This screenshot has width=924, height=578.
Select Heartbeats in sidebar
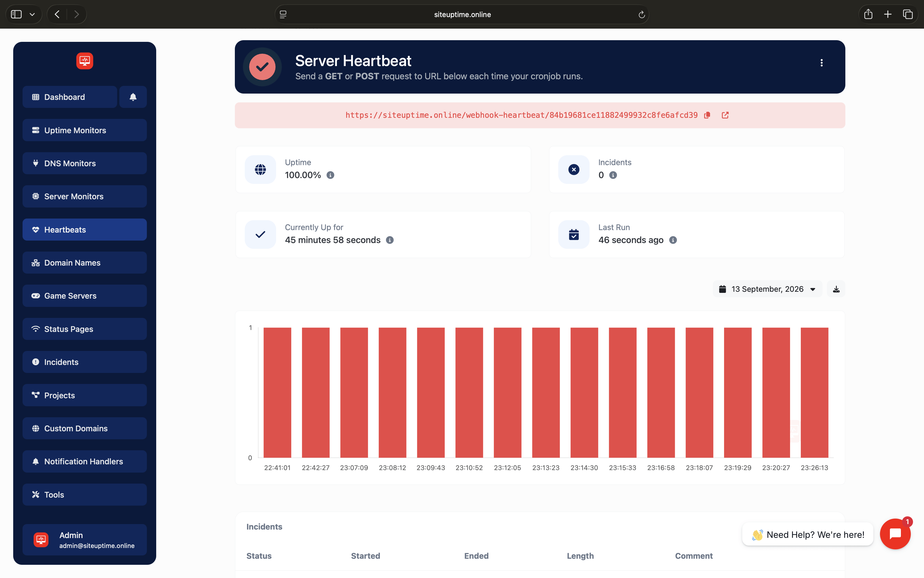coord(85,230)
